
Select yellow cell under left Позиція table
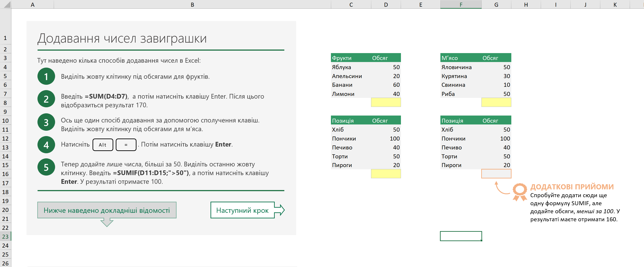click(x=386, y=174)
